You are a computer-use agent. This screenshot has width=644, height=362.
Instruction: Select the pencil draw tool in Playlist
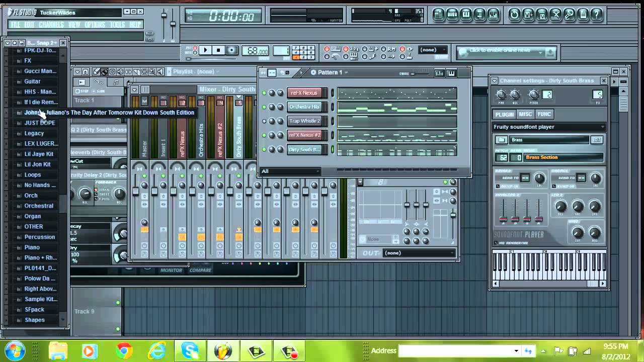(x=96, y=72)
